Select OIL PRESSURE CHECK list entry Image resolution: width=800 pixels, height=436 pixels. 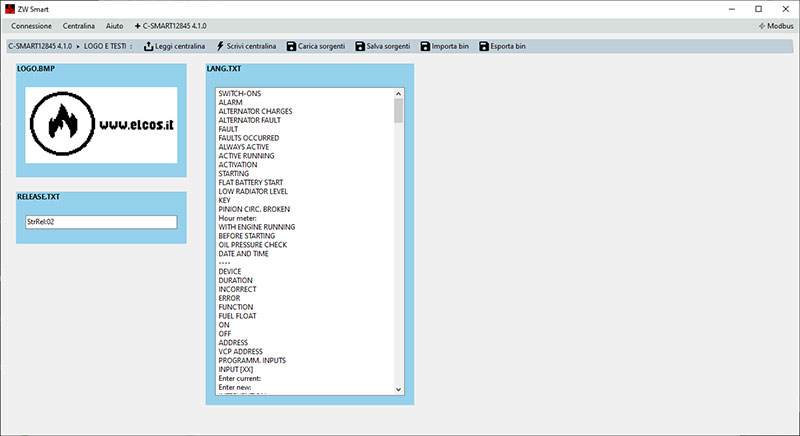(252, 245)
